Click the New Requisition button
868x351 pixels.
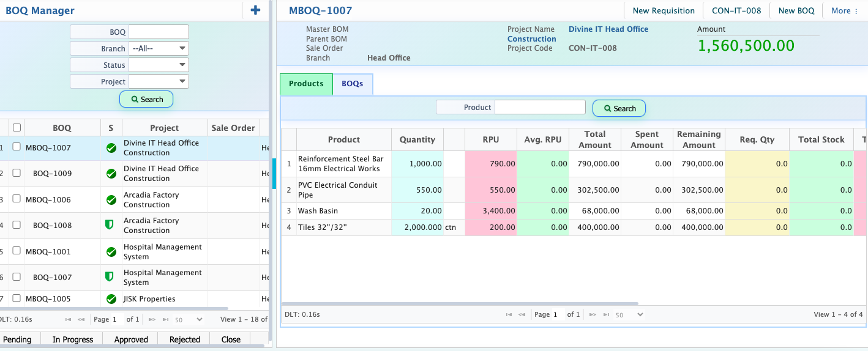click(x=664, y=10)
